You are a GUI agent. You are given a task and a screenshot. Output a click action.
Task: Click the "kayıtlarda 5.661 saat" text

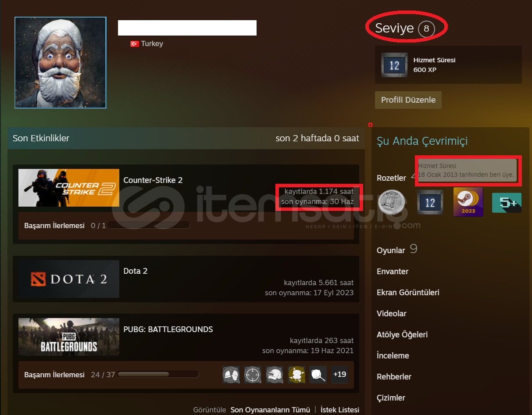pos(319,283)
